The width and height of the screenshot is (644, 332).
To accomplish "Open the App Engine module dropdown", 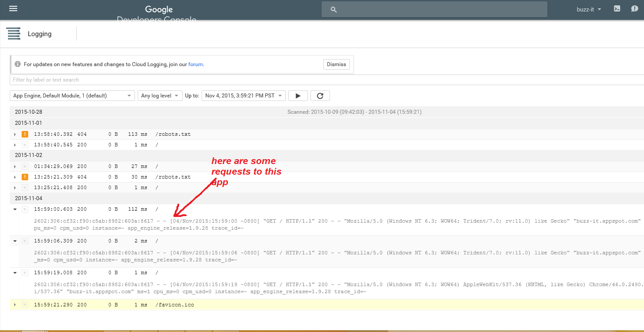I will [72, 96].
